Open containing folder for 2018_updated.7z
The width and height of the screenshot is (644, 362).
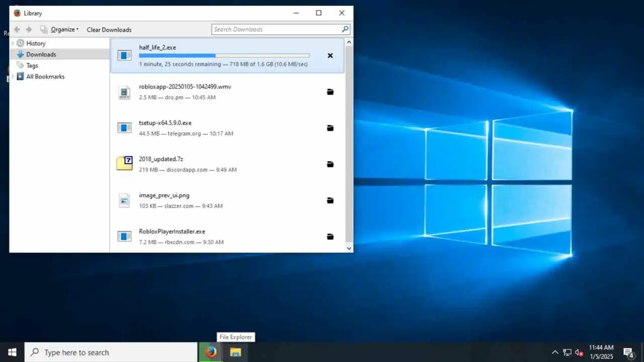click(x=330, y=164)
